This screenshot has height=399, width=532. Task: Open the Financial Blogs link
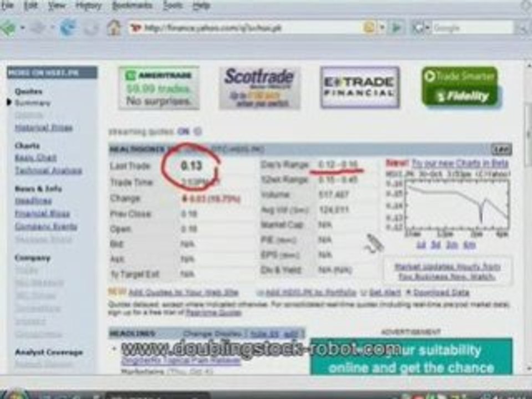[42, 214]
